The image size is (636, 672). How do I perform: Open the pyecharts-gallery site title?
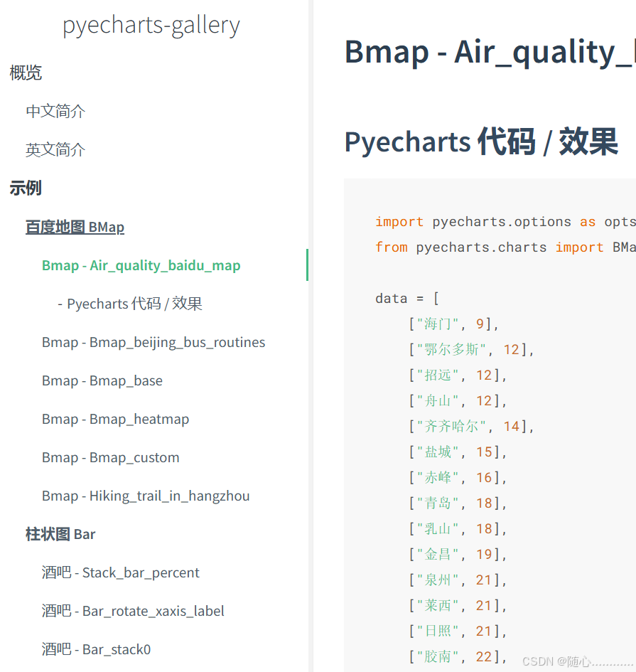pyautogui.click(x=151, y=26)
